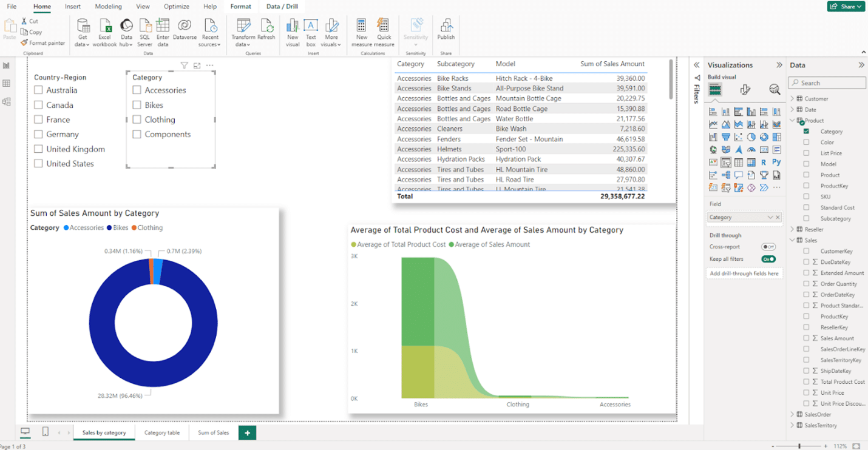Turn off the Keep all filters toggle
The image size is (868, 450).
[x=769, y=258]
